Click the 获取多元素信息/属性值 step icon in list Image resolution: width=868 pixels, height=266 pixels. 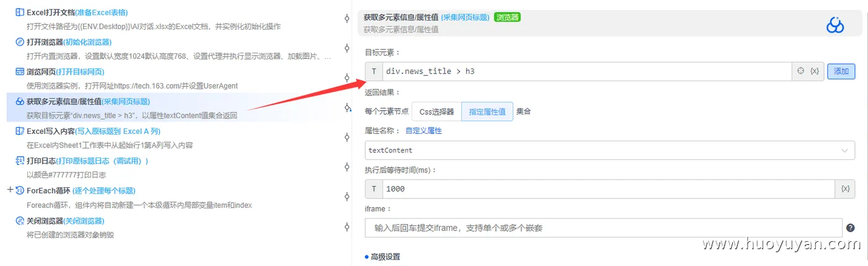(20, 102)
